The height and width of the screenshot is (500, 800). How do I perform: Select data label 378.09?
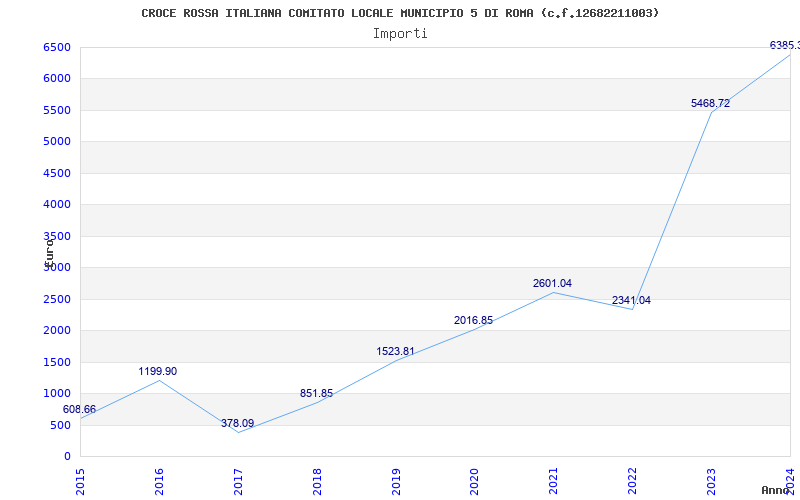click(x=237, y=423)
